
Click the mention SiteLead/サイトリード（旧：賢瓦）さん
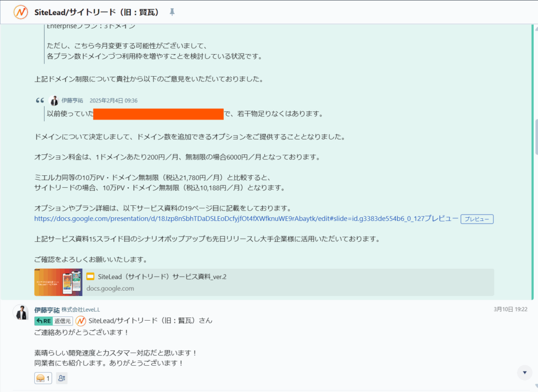(x=151, y=321)
